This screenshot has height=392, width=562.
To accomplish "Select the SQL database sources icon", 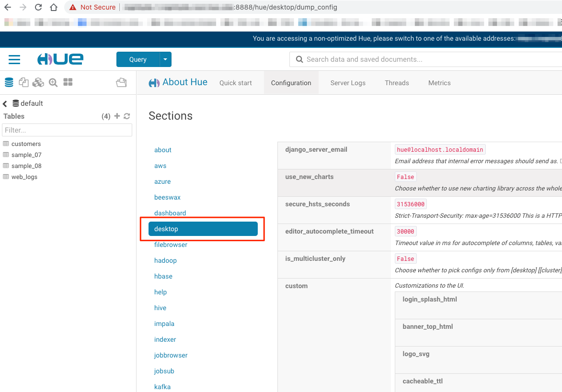I will pos(9,82).
